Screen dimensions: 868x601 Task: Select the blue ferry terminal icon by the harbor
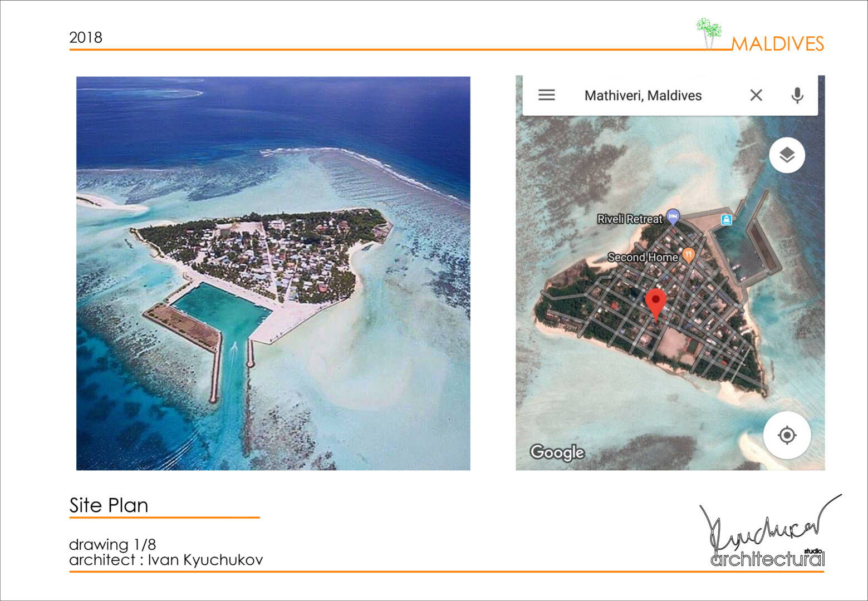click(x=726, y=220)
